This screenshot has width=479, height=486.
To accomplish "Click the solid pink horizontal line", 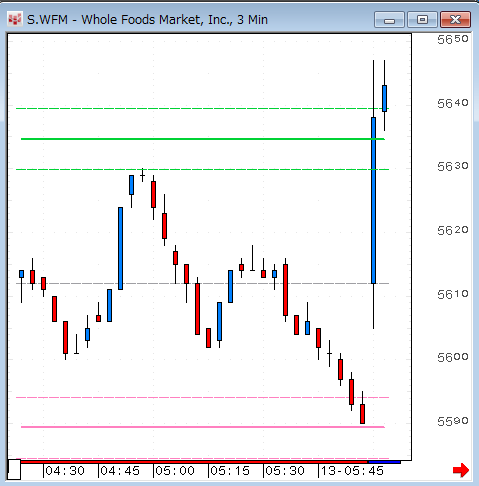I will pyautogui.click(x=203, y=427).
